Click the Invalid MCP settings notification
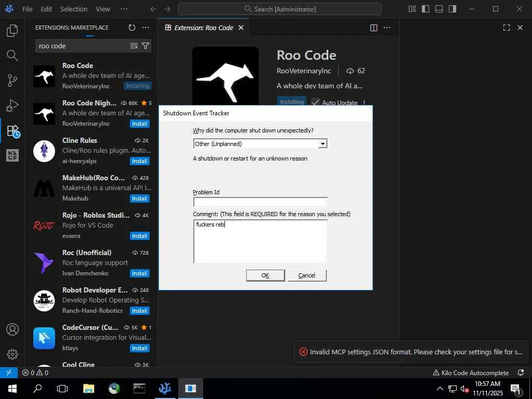The width and height of the screenshot is (532, 399). point(412,352)
